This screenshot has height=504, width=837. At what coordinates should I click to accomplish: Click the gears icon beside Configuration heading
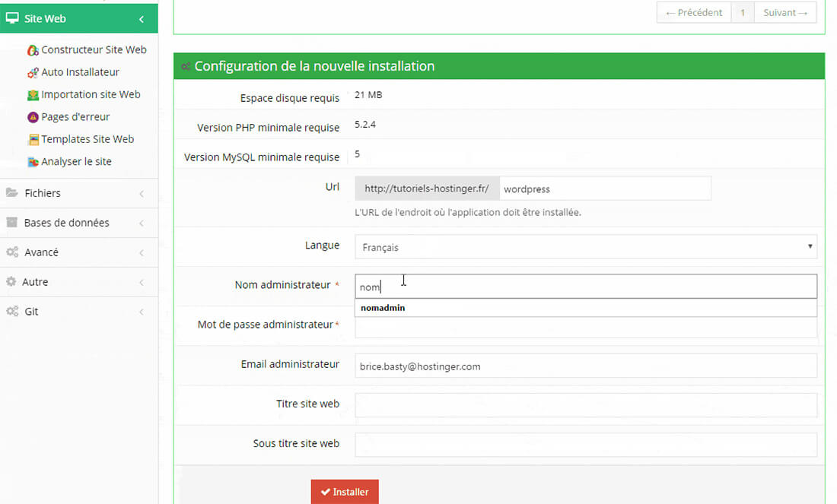[x=186, y=67]
